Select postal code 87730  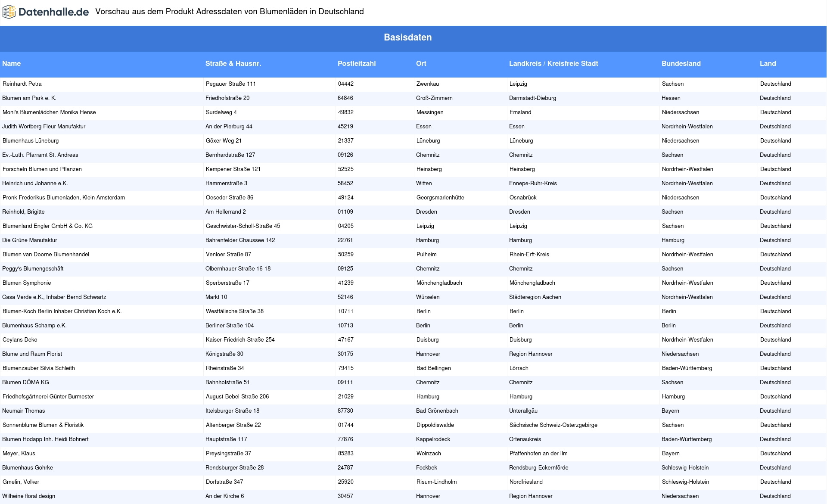click(345, 411)
